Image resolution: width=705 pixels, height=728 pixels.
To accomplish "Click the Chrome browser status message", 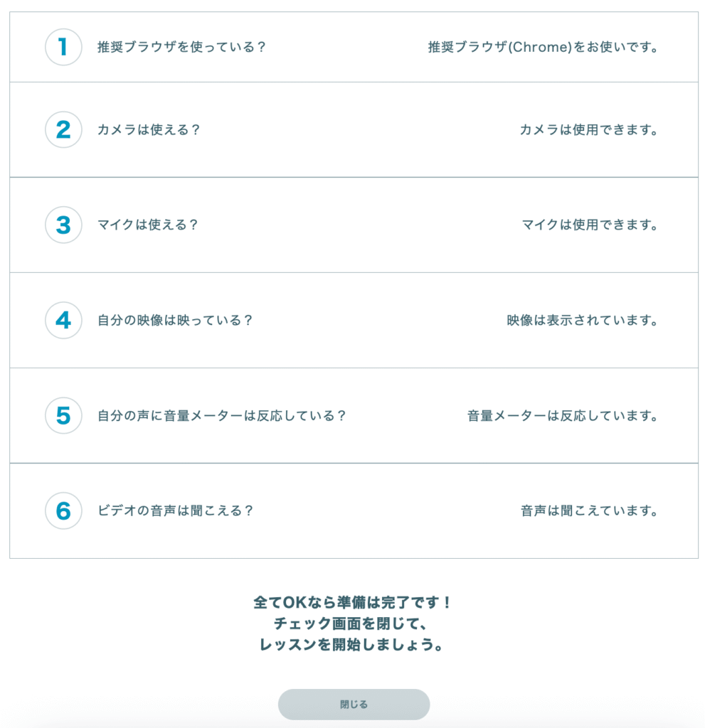I will click(x=542, y=48).
